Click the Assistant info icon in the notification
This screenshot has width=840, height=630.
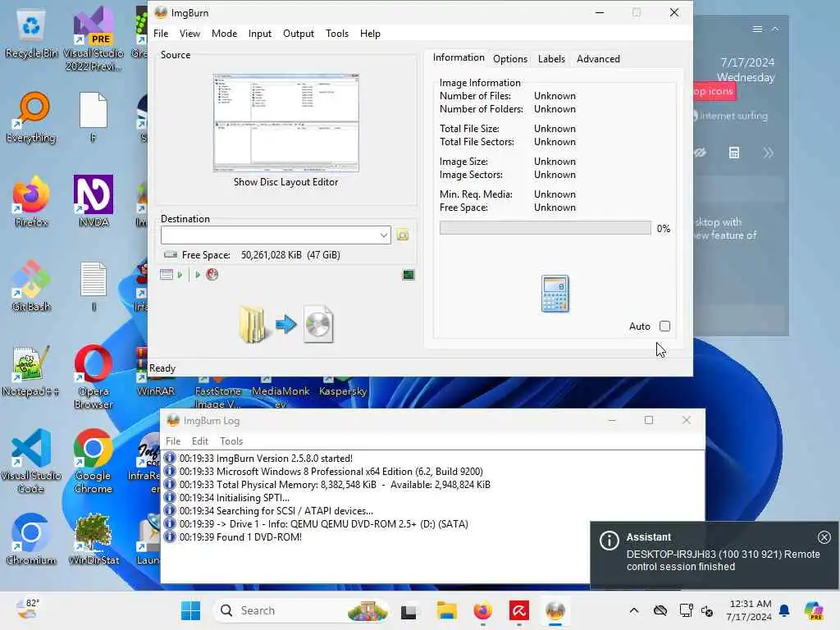pos(609,541)
